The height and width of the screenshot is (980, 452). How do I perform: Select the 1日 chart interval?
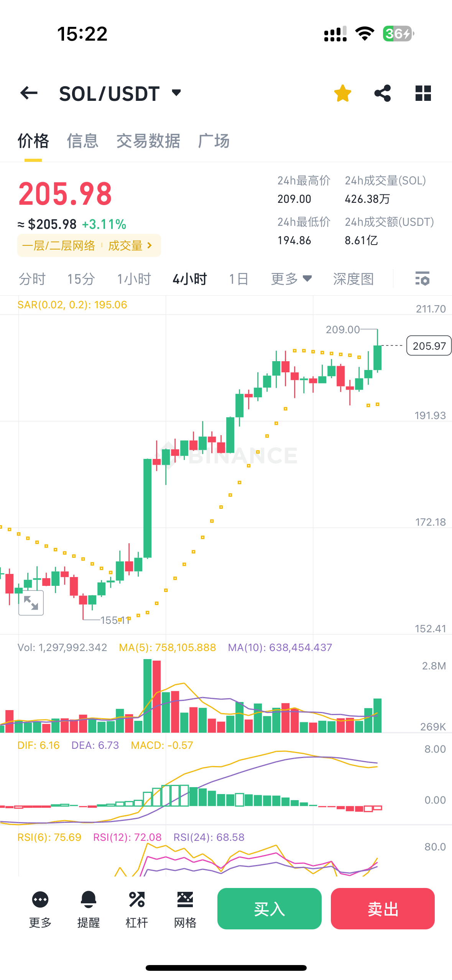(x=238, y=279)
